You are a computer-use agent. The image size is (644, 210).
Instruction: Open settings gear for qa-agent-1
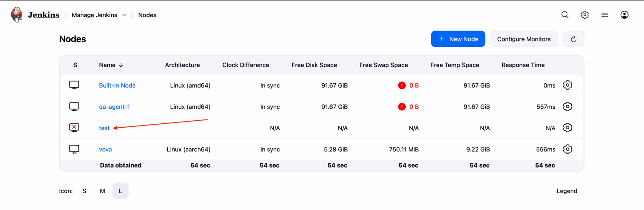[x=567, y=107]
